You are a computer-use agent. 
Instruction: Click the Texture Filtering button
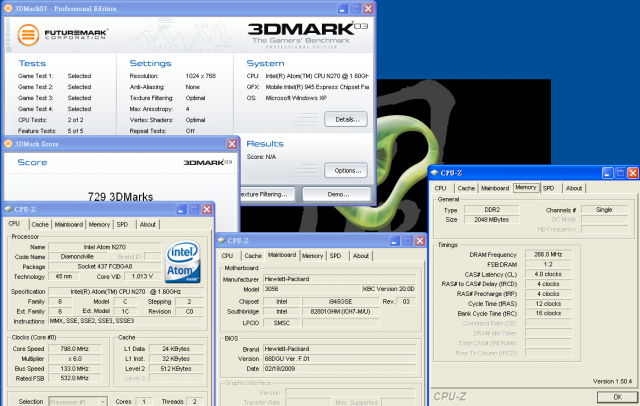267,194
